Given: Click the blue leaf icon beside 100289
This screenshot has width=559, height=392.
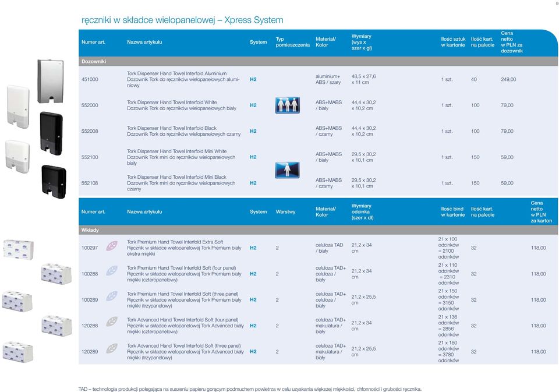Looking at the screenshot, I should (x=112, y=296).
